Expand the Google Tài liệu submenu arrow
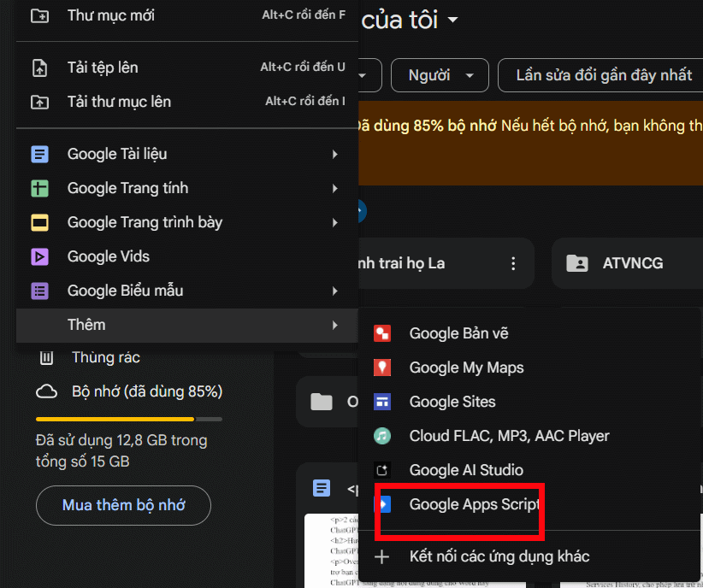 coord(335,155)
